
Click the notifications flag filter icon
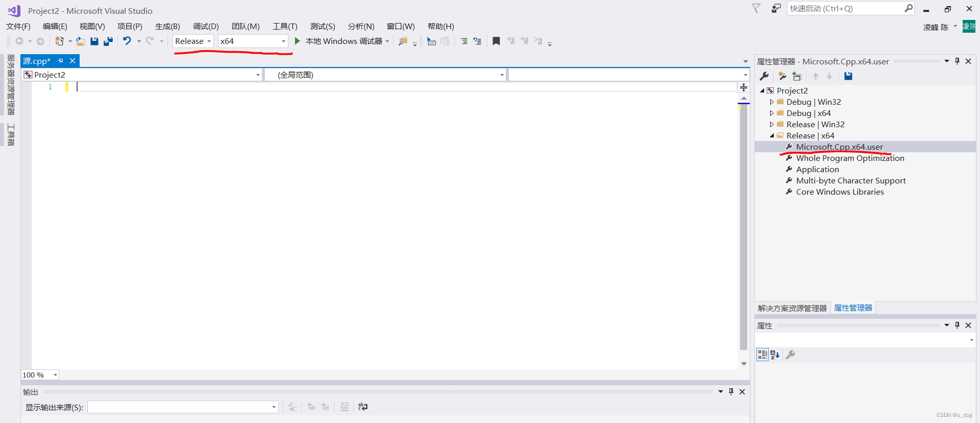coord(756,8)
